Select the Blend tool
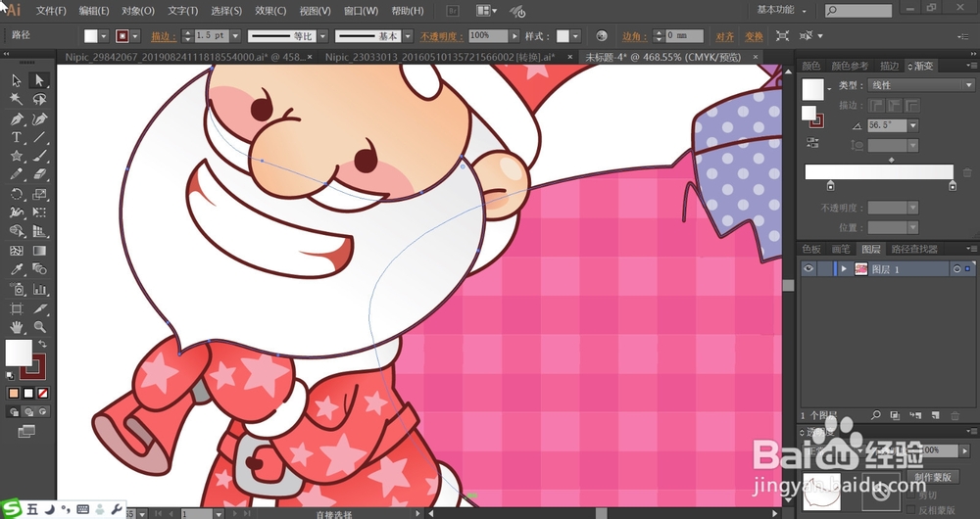The height and width of the screenshot is (519, 980). point(39,270)
